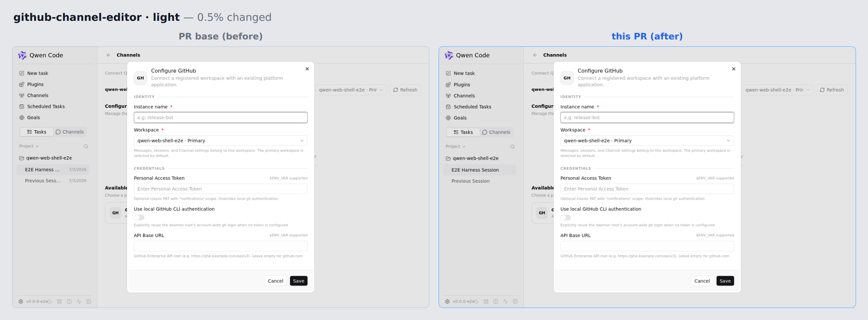Open the Workspace dropdown in the before dialog
The height and width of the screenshot is (320, 868).
pos(221,141)
